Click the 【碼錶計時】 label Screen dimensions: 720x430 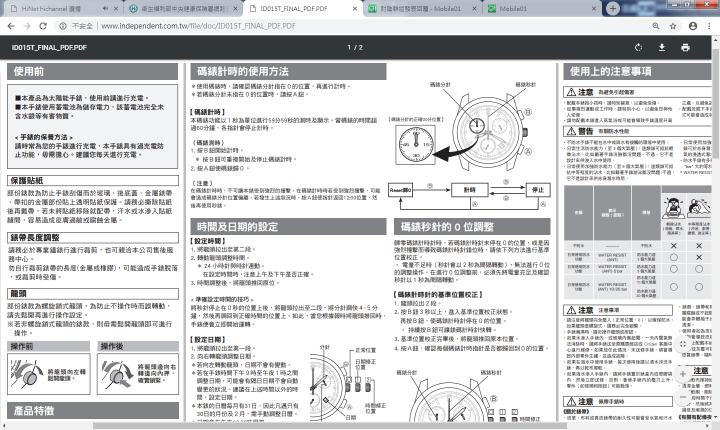tap(208, 112)
